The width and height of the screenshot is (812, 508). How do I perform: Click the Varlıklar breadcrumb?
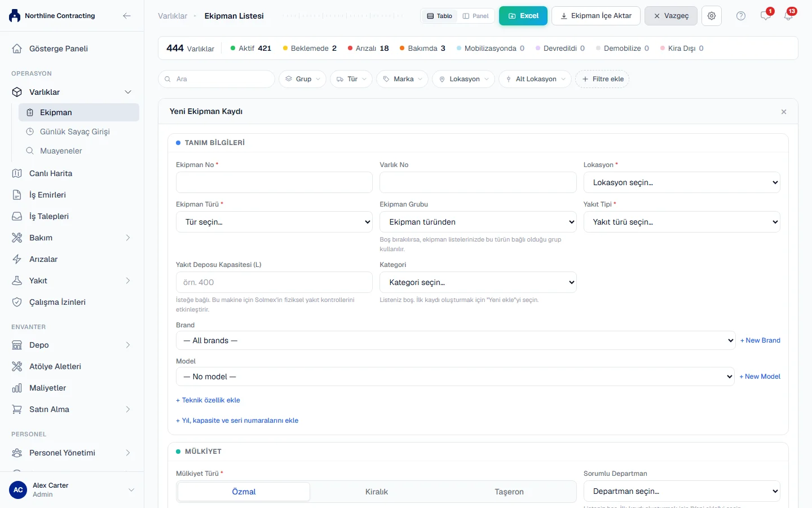click(173, 16)
